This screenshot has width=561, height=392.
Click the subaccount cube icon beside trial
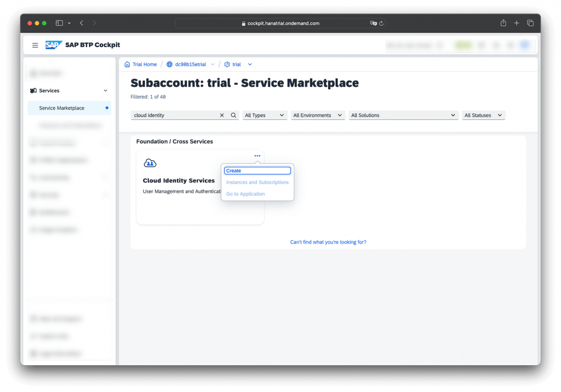click(227, 65)
